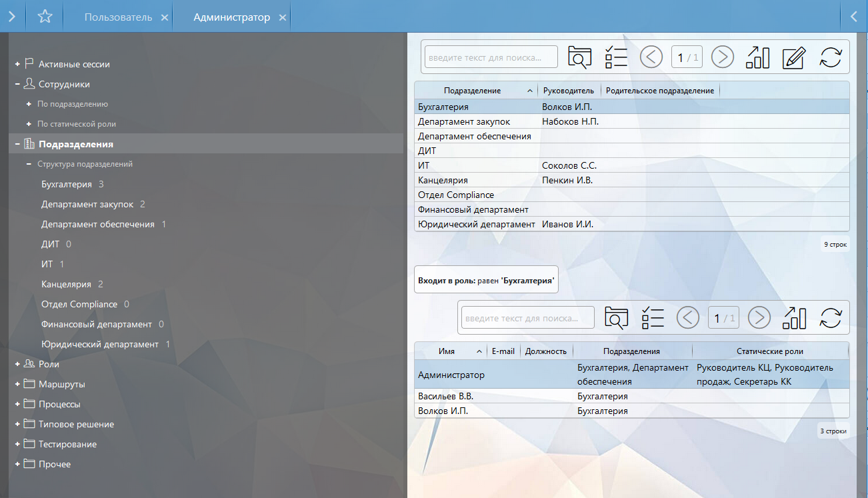
Task: Click the edit pencil icon
Action: 793,57
